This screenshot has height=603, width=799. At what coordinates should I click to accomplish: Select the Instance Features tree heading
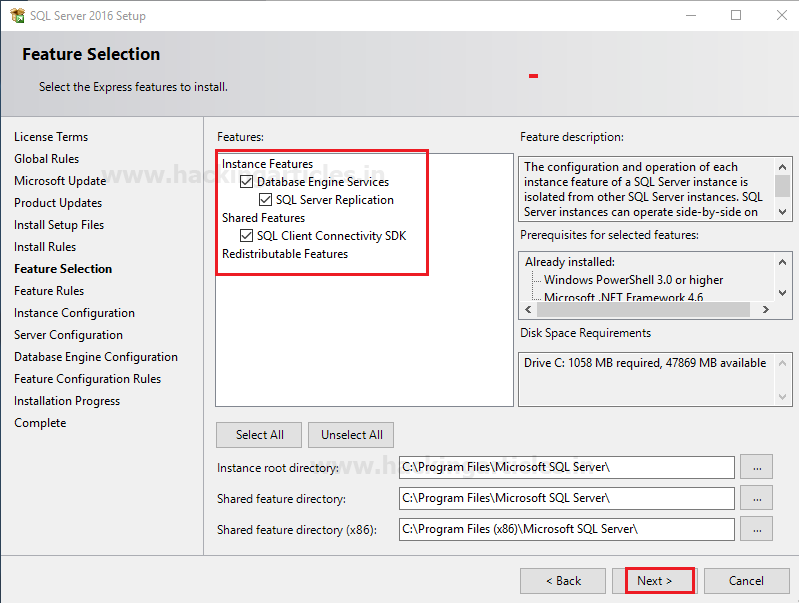[268, 164]
